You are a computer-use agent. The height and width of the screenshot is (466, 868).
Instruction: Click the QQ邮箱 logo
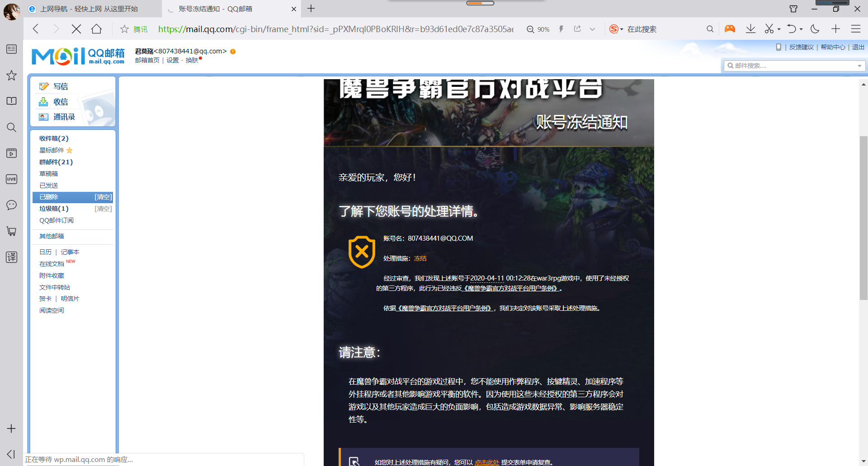pyautogui.click(x=78, y=57)
